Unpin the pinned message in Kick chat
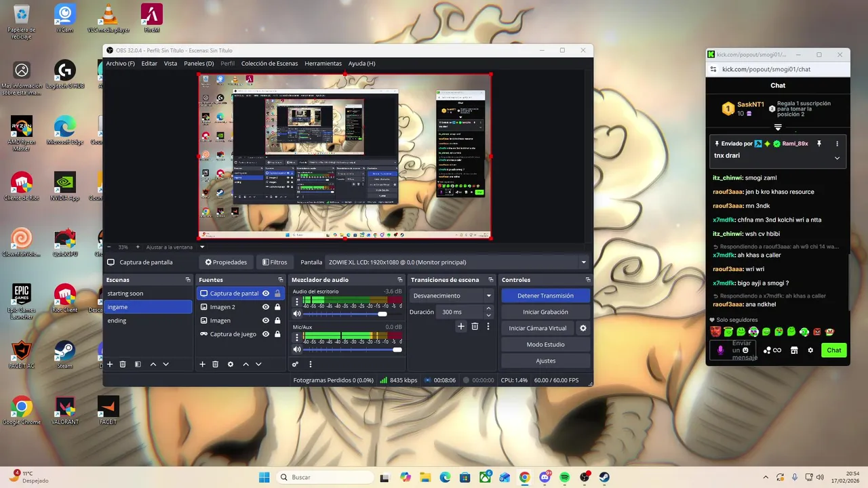 coord(819,144)
